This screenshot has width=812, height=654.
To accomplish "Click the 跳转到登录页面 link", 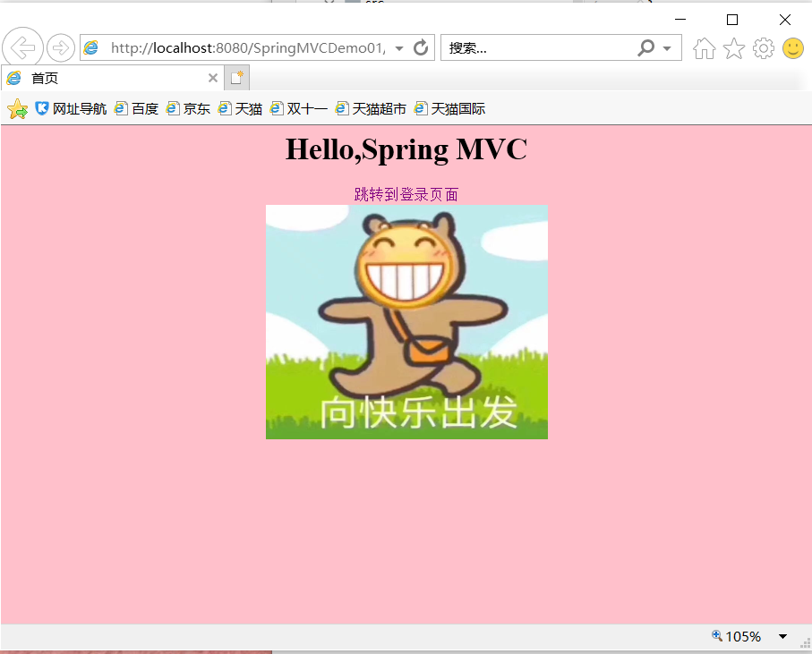I will [x=406, y=193].
